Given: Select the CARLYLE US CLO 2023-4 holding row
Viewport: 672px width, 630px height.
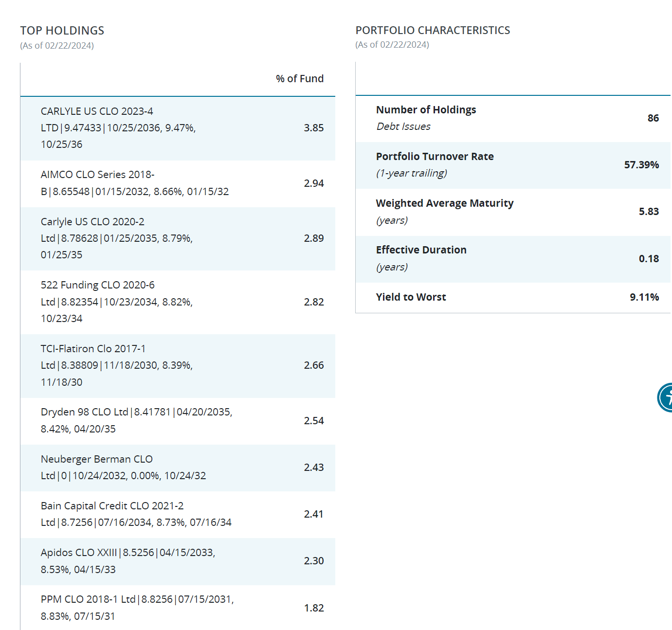Looking at the screenshot, I should coord(178,128).
